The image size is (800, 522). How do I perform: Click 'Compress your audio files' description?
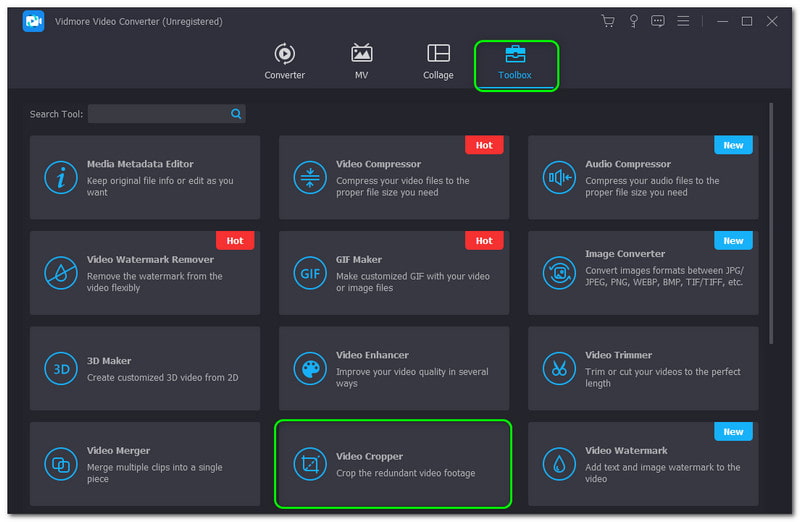[x=652, y=186]
